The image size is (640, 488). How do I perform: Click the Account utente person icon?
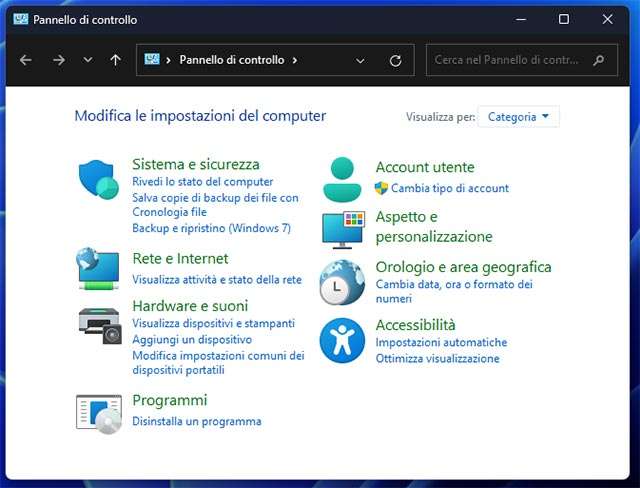343,179
